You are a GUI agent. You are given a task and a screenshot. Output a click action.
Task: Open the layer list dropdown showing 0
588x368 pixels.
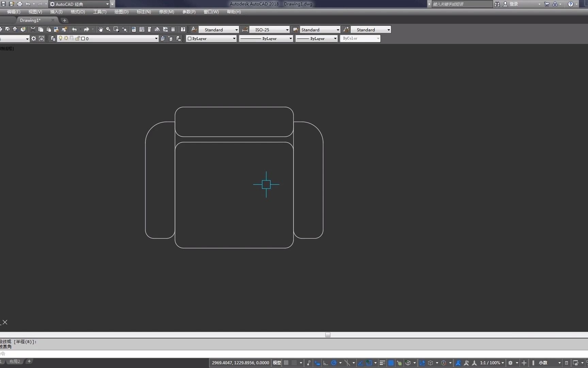pyautogui.click(x=108, y=39)
